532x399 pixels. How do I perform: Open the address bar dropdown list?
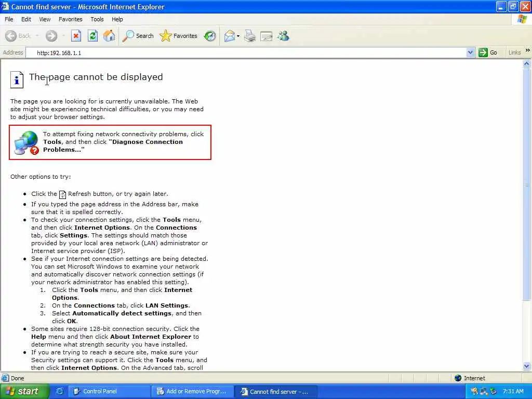470,52
